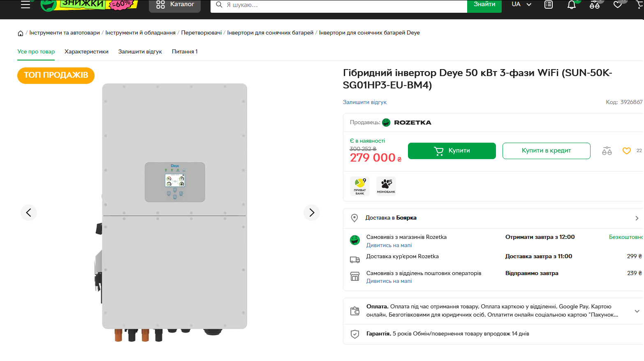Switch to the 'Питання 1' tab
The image size is (644, 361).
click(185, 52)
